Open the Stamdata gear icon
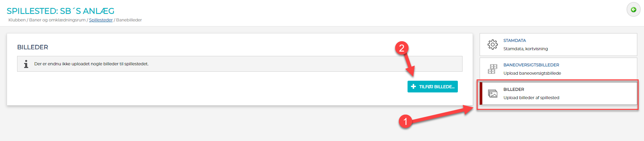Screen dimensions: 644x141 click(x=492, y=45)
